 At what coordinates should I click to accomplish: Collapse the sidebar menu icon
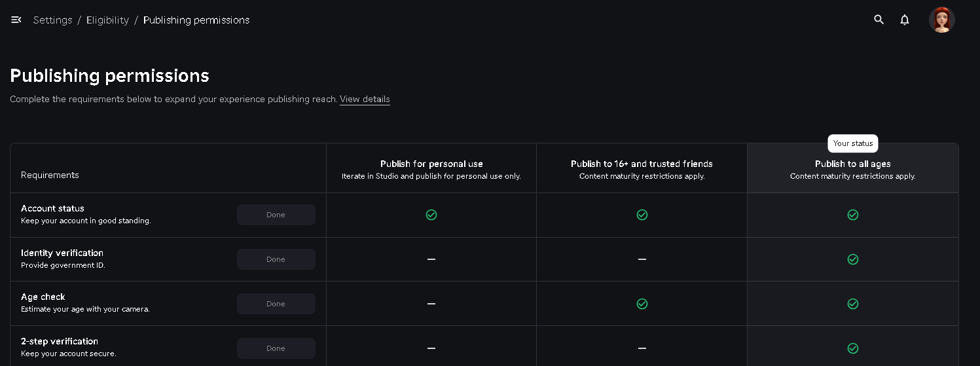pyautogui.click(x=16, y=20)
